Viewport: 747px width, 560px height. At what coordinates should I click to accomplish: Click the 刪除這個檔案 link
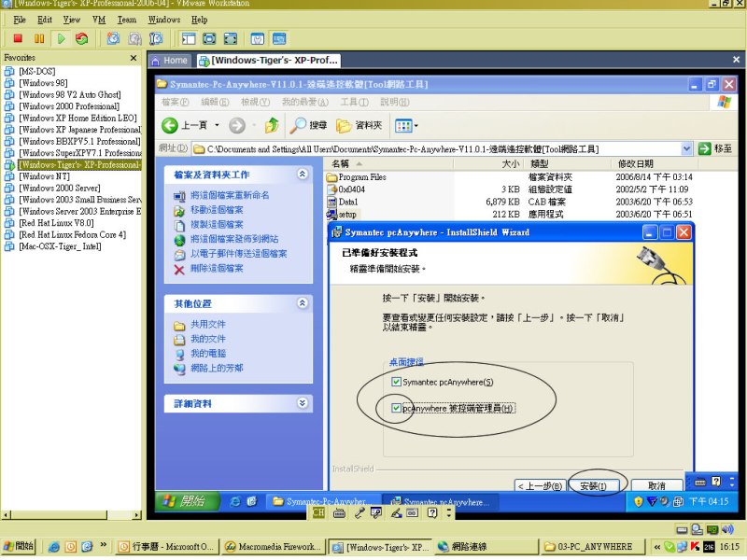[x=217, y=268]
